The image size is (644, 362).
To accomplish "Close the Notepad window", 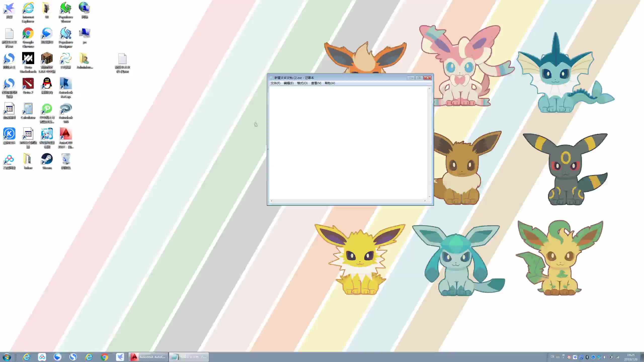I will point(427,78).
